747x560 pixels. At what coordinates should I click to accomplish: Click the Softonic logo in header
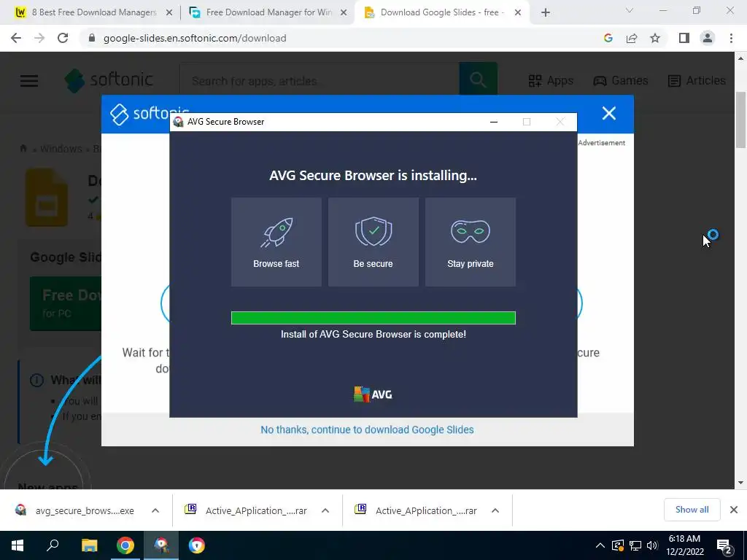(x=109, y=80)
